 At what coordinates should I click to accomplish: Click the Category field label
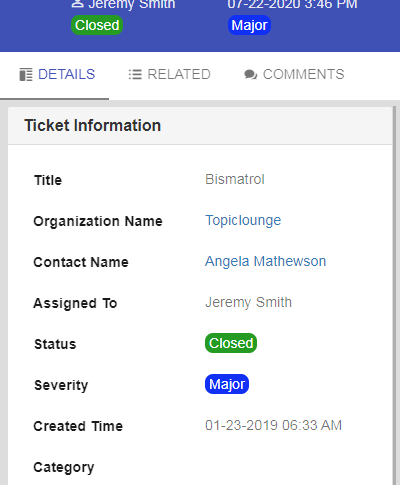pos(64,467)
